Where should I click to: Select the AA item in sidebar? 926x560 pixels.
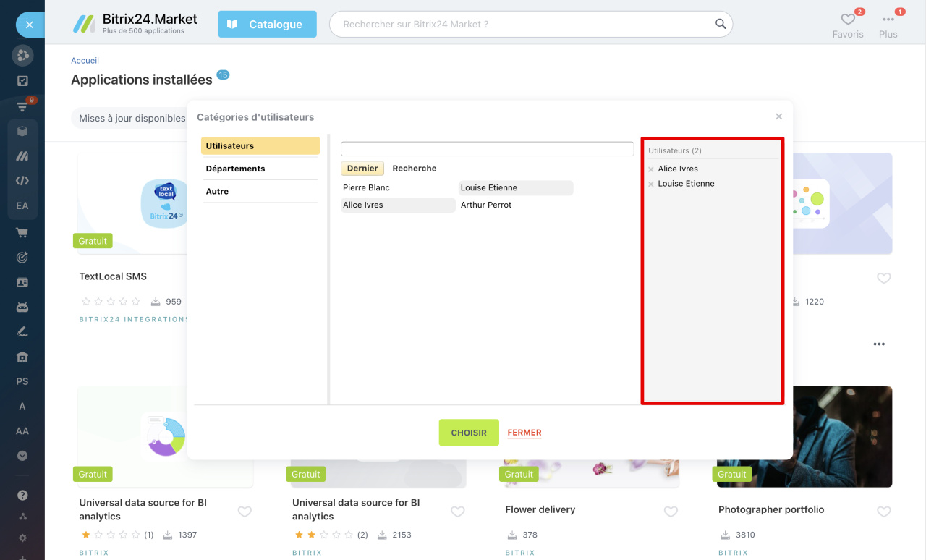(22, 431)
